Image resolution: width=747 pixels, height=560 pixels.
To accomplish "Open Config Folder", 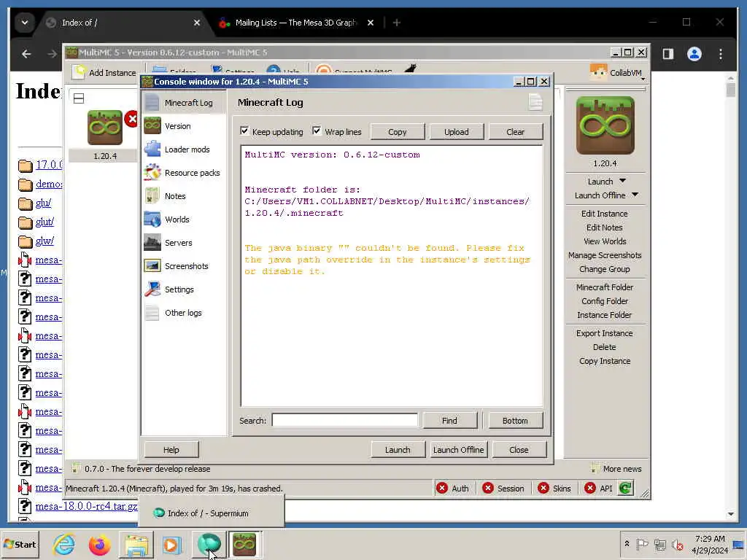I will coord(605,301).
